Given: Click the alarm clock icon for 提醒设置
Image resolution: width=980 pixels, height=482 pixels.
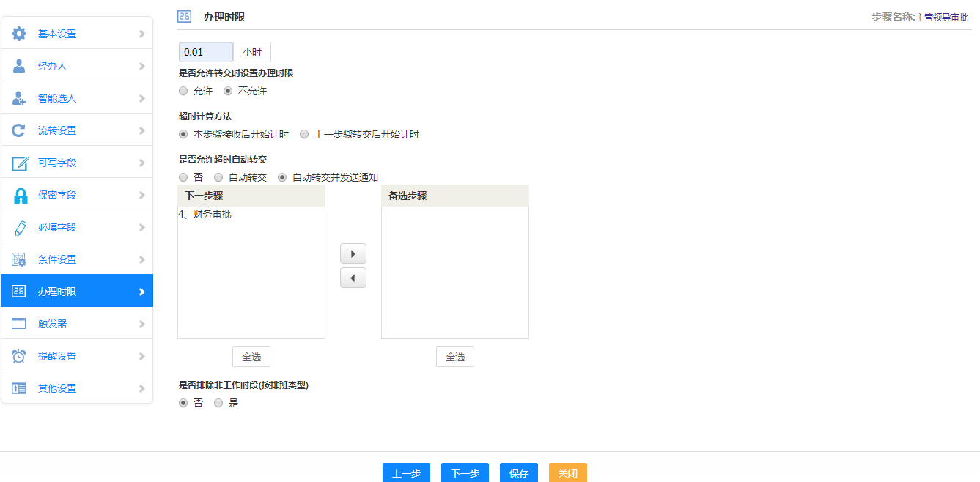Looking at the screenshot, I should 19,356.
